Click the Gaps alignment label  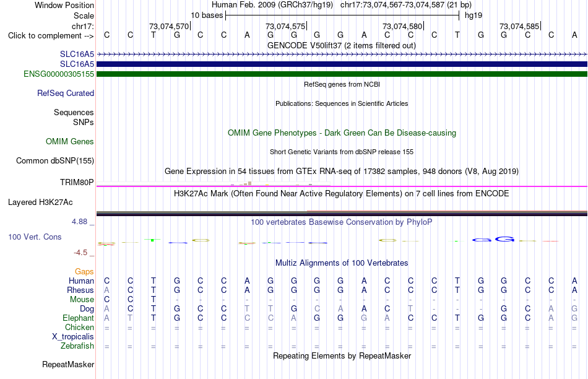pyautogui.click(x=84, y=271)
